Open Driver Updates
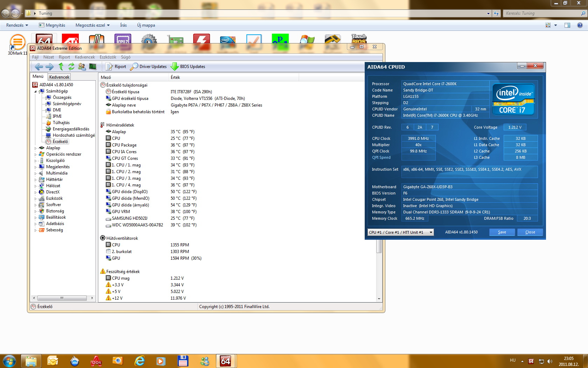This screenshot has height=368, width=588. tap(148, 67)
